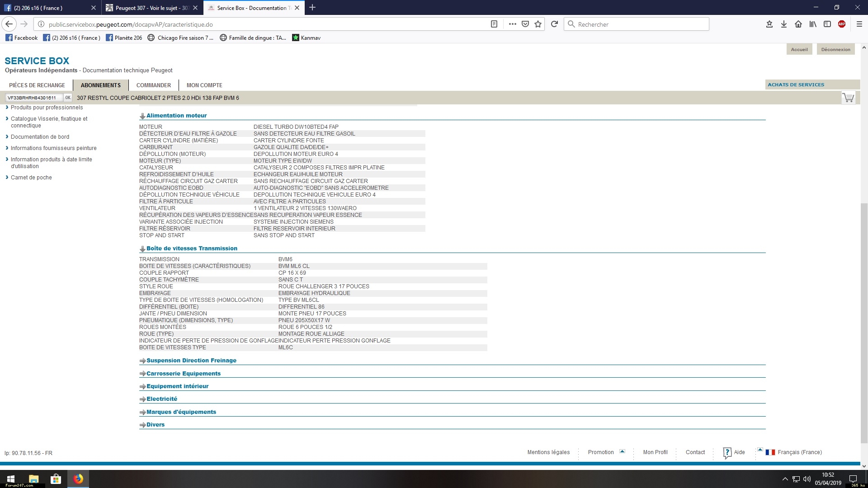Screen dimensions: 868x488
Task: Click the Firefox reload page button
Action: tap(554, 24)
